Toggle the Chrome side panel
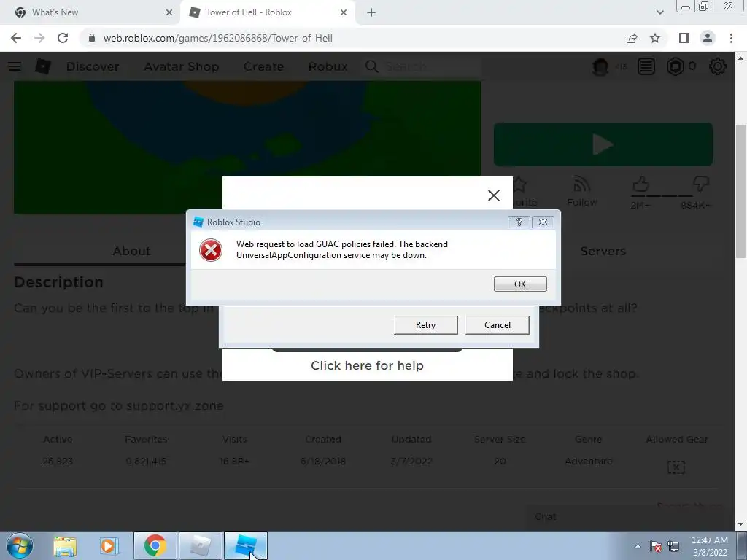Viewport: 747px width, 560px height. (684, 38)
